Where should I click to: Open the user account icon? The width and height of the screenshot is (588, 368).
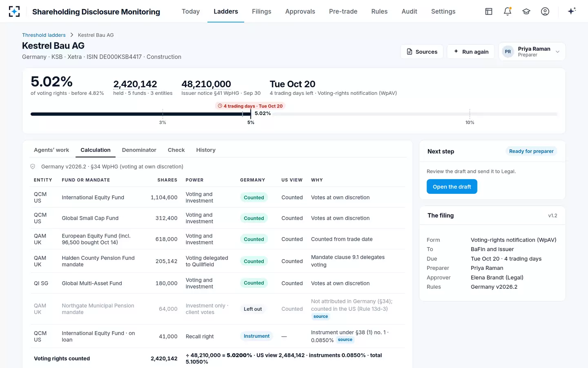[545, 11]
